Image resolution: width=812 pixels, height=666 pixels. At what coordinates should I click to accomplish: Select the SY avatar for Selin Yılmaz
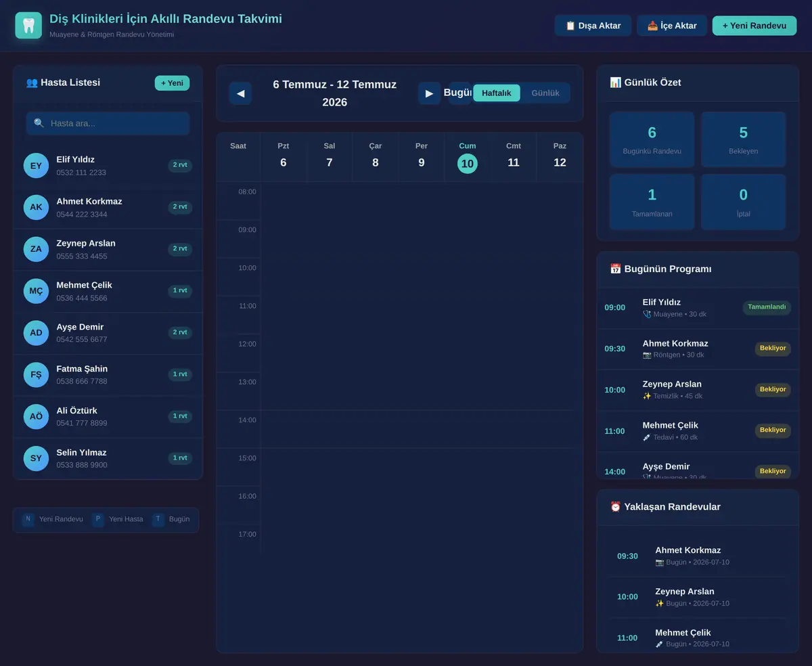coord(36,458)
